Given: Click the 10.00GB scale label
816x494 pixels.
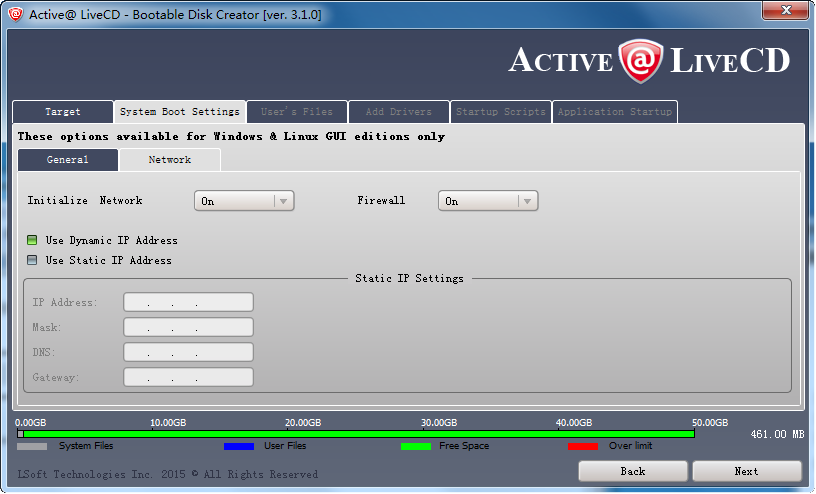Looking at the screenshot, I should pos(168,423).
